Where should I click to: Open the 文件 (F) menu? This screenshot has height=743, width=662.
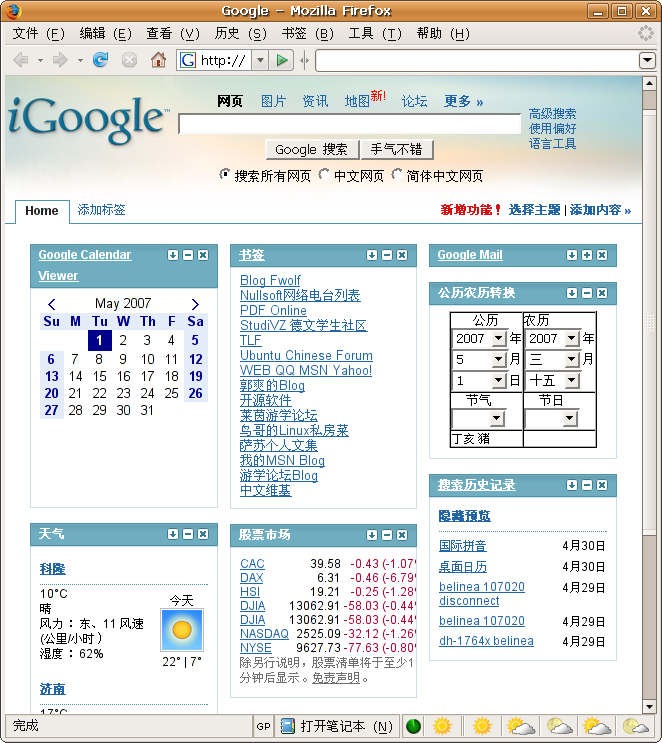[x=38, y=34]
